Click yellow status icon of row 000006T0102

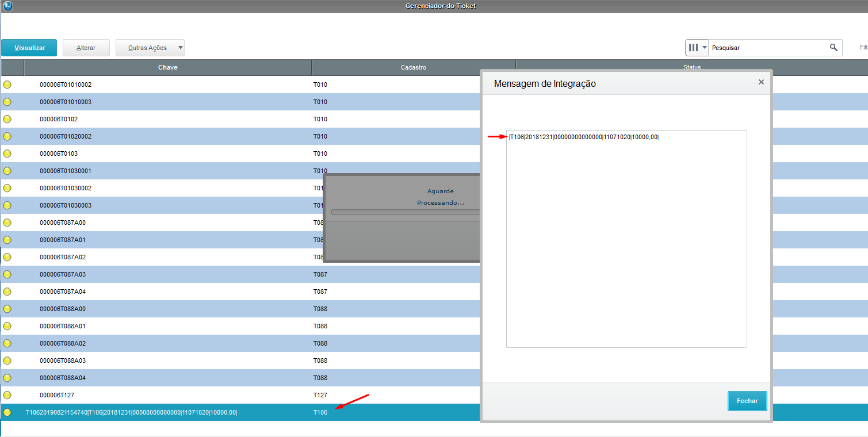(x=7, y=119)
